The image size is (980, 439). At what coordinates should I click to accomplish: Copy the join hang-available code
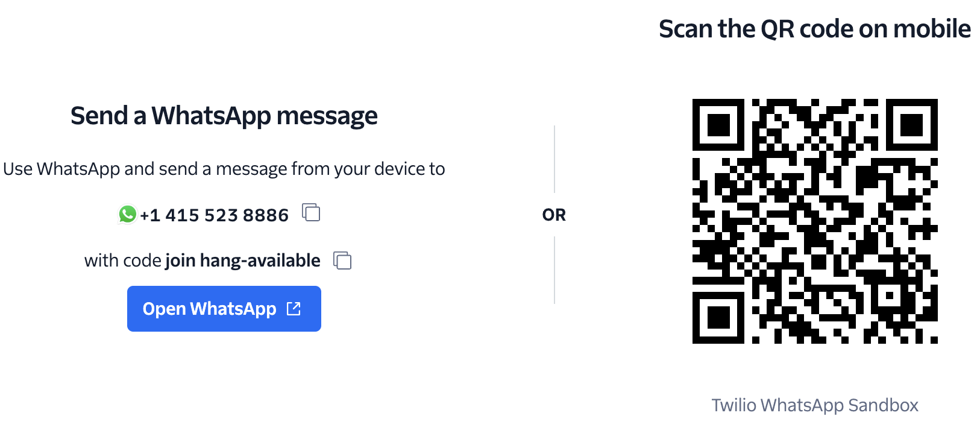pos(342,261)
